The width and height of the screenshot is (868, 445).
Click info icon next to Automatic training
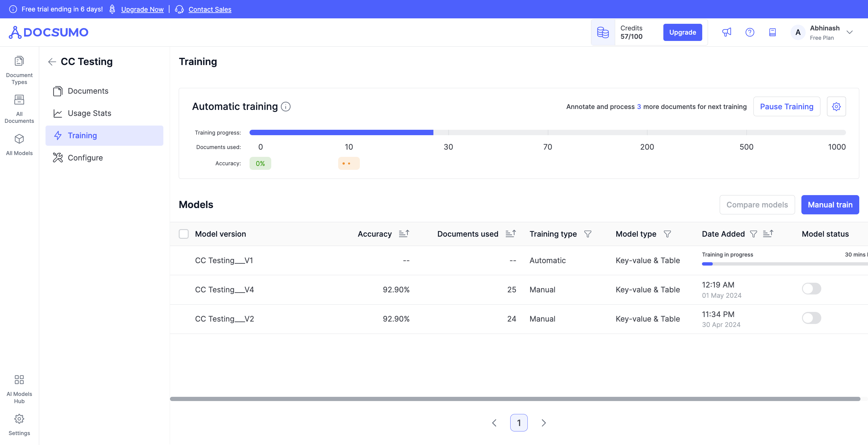285,107
